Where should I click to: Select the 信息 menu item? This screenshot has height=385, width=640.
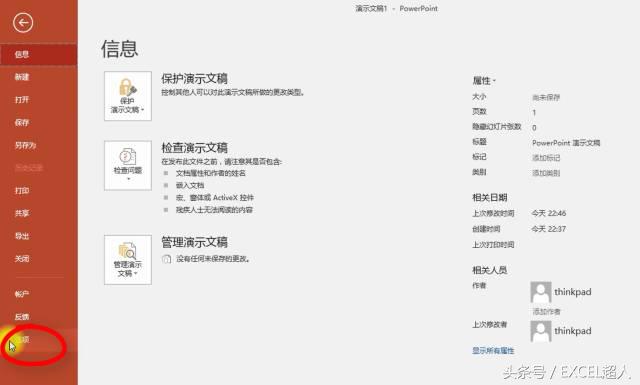click(x=38, y=54)
